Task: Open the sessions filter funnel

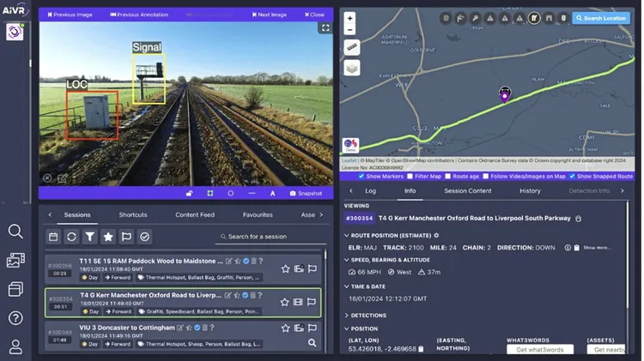Action: [x=90, y=237]
